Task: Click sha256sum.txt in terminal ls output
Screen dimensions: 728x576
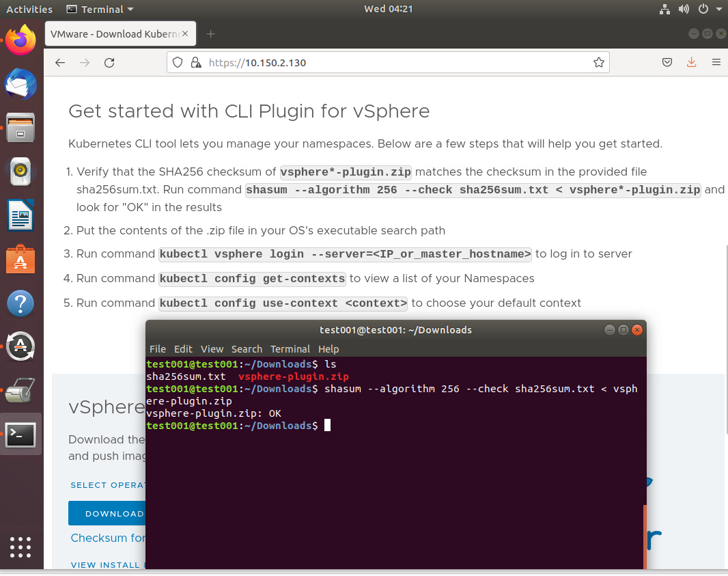Action: pos(186,376)
